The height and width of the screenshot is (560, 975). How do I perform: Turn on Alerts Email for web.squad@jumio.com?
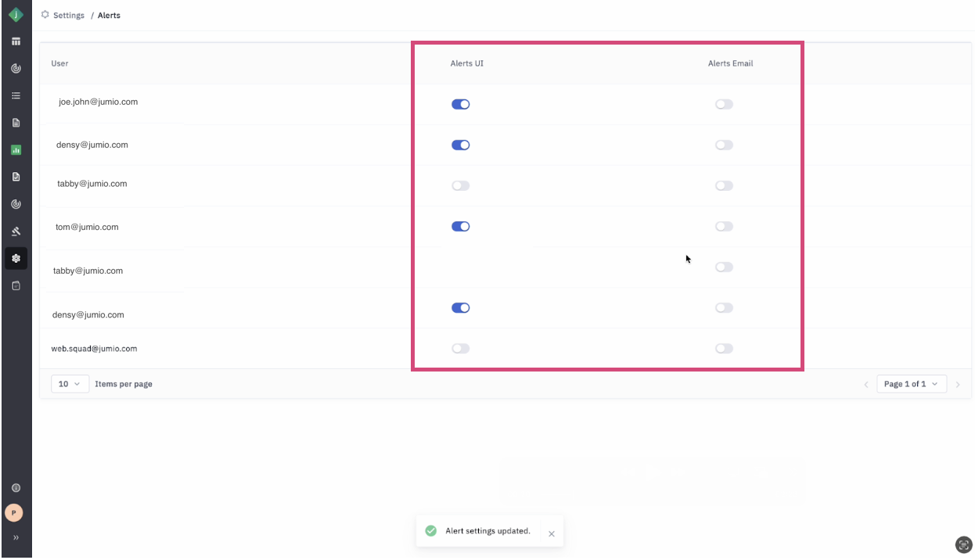[x=724, y=349]
